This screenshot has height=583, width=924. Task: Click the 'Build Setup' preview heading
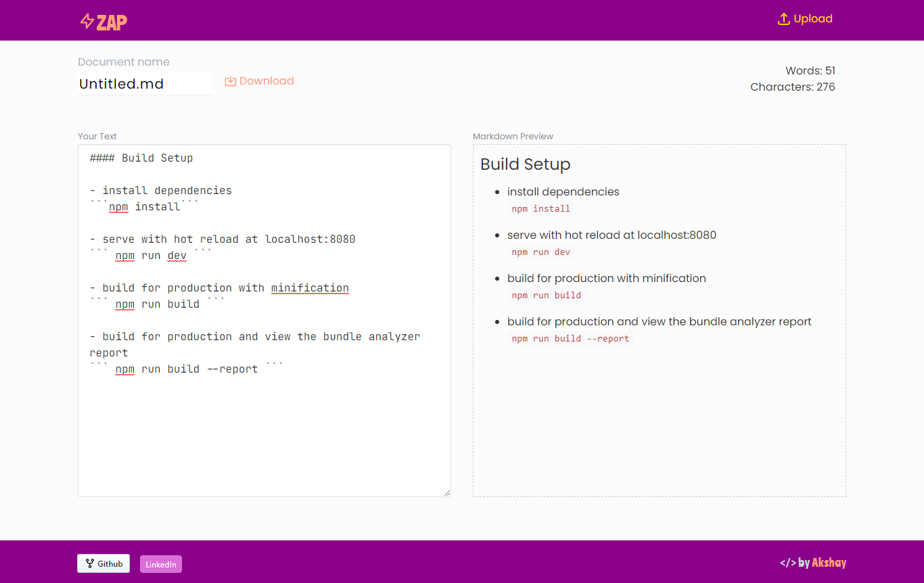(526, 164)
